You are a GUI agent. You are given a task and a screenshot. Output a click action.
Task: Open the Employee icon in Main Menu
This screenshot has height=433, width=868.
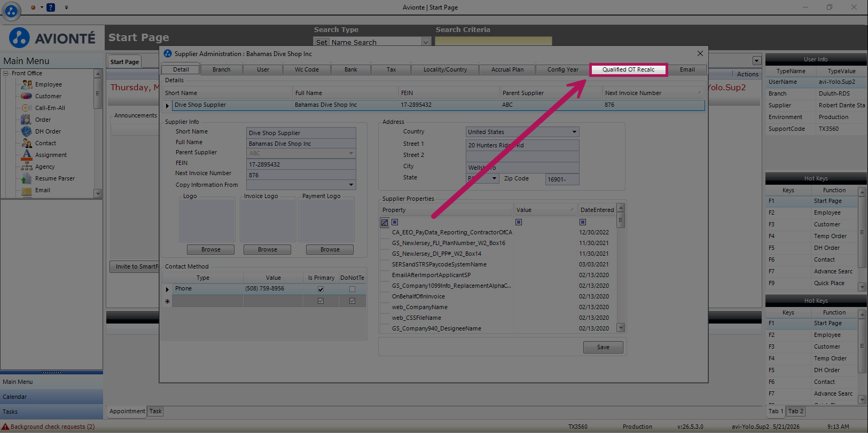27,84
